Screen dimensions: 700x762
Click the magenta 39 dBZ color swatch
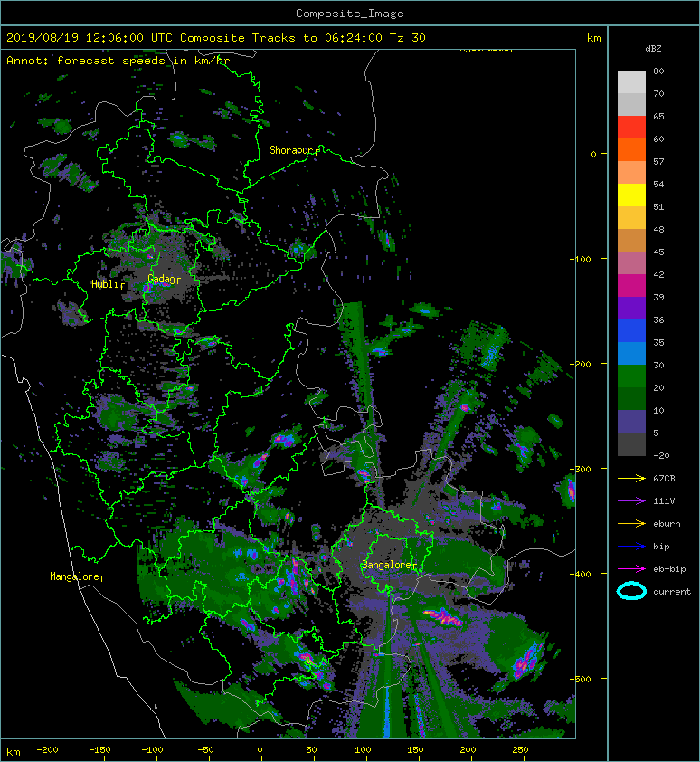point(631,286)
